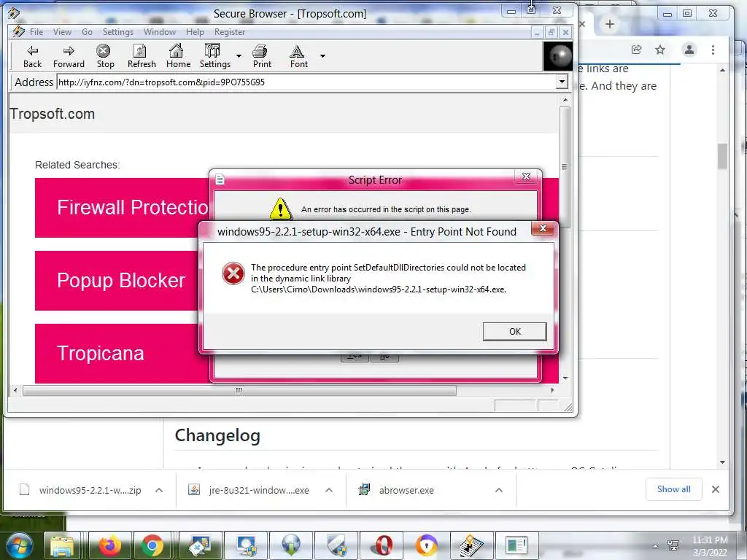The width and height of the screenshot is (747, 560).
Task: Open the File menu
Action: coord(36,32)
